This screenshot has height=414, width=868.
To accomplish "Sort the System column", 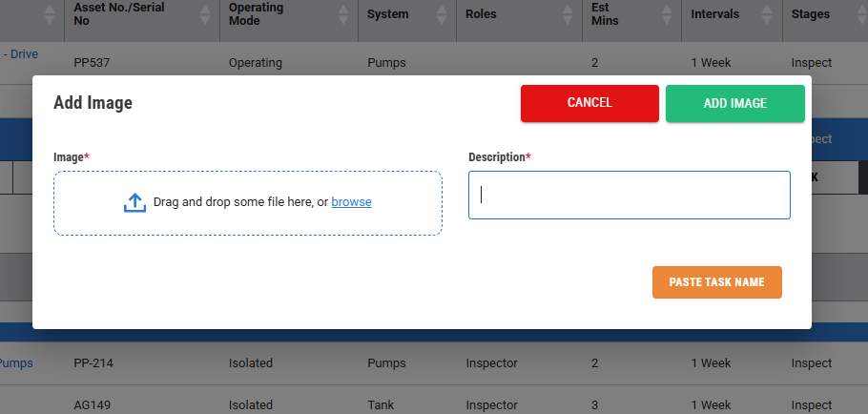I will [x=441, y=14].
